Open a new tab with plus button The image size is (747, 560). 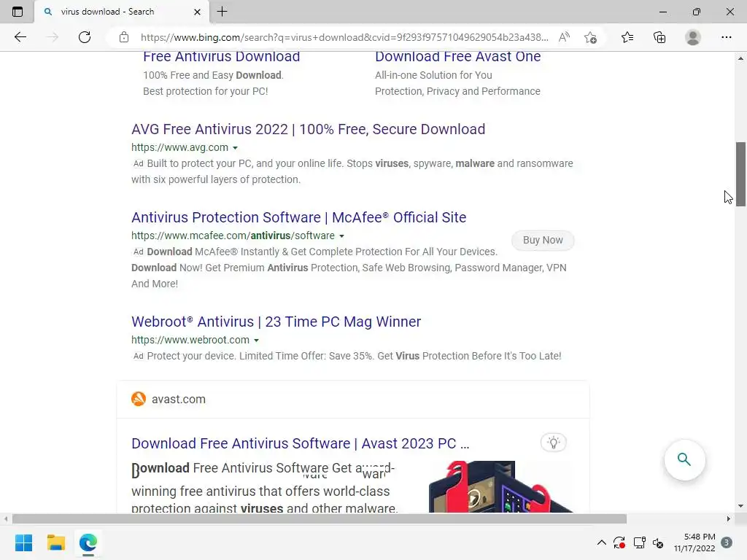pyautogui.click(x=222, y=12)
